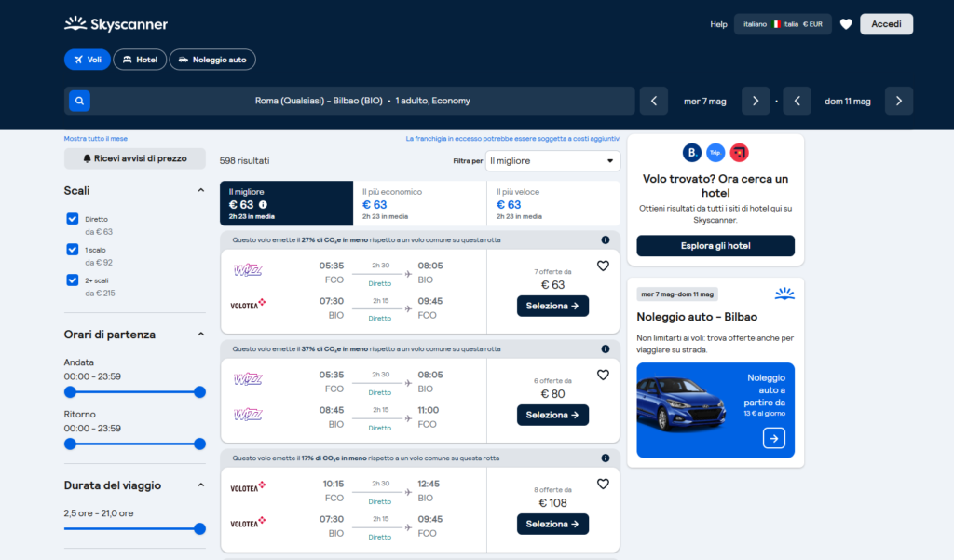Click Seleziona for the €63 flight
This screenshot has width=954, height=560.
point(552,307)
